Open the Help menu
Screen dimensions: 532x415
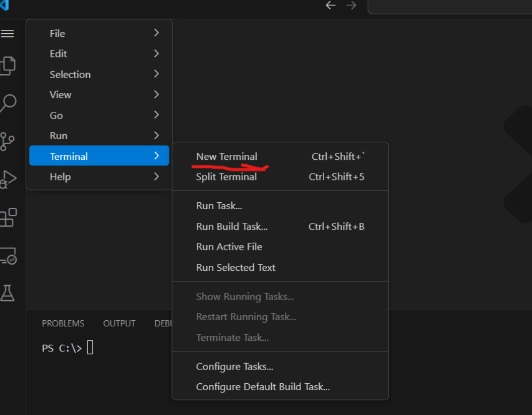click(x=99, y=177)
